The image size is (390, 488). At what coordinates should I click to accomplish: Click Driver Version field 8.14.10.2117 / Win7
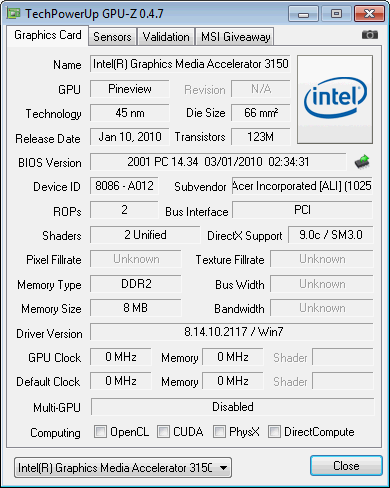click(x=232, y=332)
